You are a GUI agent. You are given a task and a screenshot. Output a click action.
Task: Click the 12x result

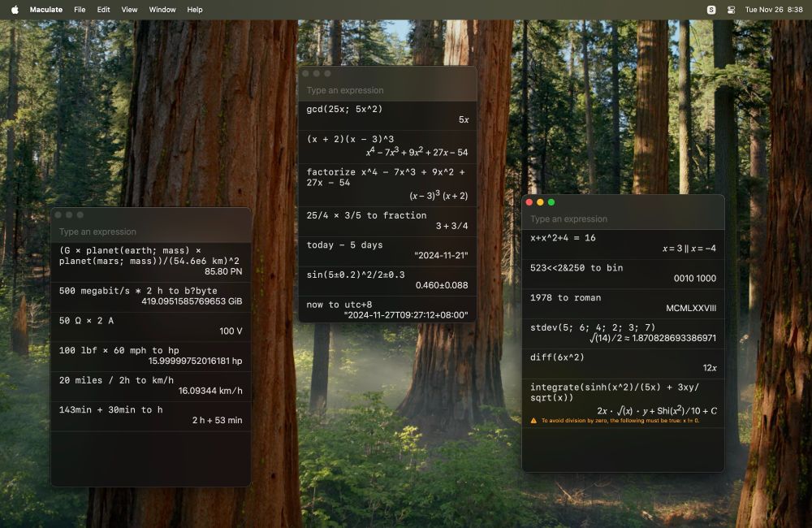(x=710, y=367)
